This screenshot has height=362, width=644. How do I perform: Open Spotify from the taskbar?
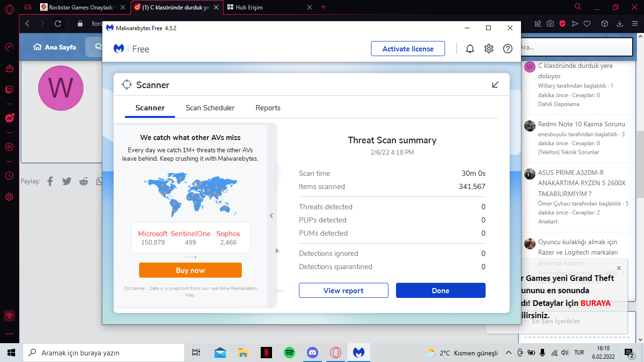pyautogui.click(x=289, y=353)
